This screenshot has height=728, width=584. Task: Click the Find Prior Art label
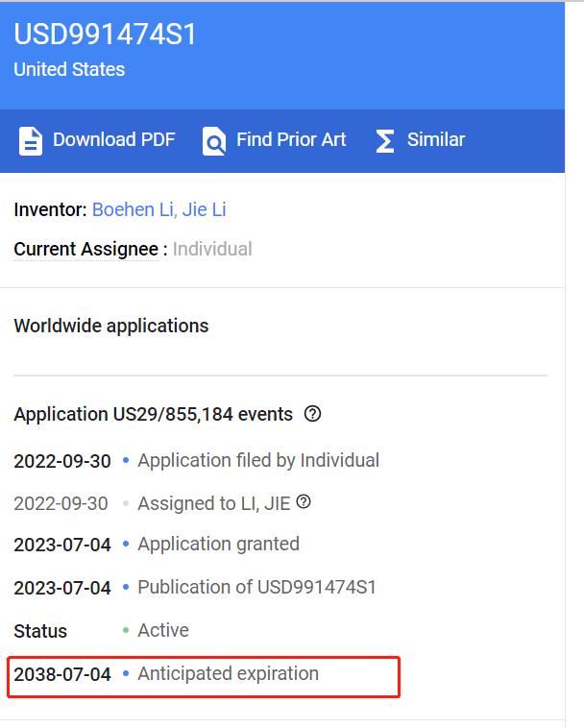(291, 140)
